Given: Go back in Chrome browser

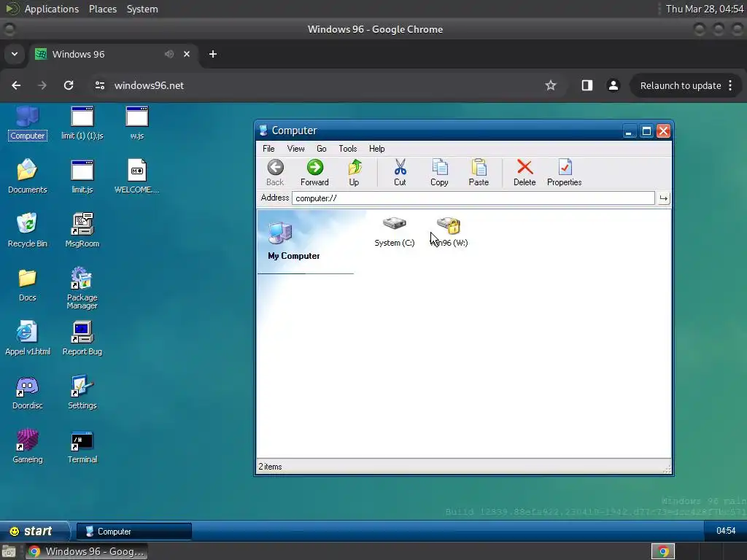Looking at the screenshot, I should click(x=16, y=85).
